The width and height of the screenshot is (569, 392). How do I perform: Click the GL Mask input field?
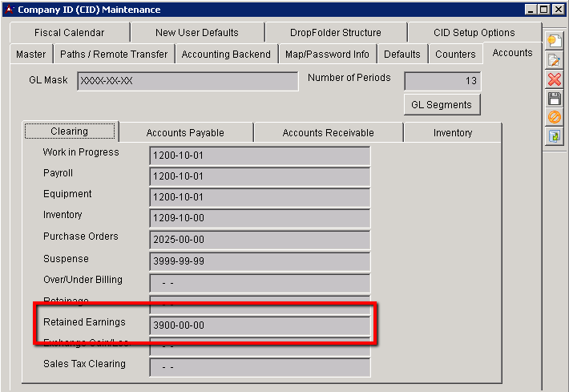point(188,81)
